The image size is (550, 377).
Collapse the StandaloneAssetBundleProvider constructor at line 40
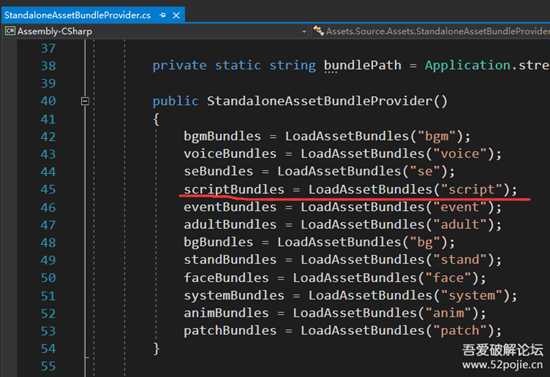pyautogui.click(x=85, y=101)
